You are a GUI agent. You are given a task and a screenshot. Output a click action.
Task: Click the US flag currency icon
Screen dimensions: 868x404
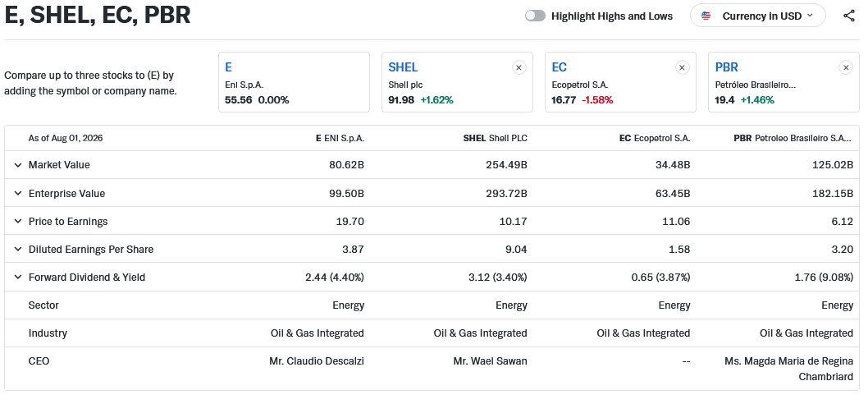tap(706, 16)
